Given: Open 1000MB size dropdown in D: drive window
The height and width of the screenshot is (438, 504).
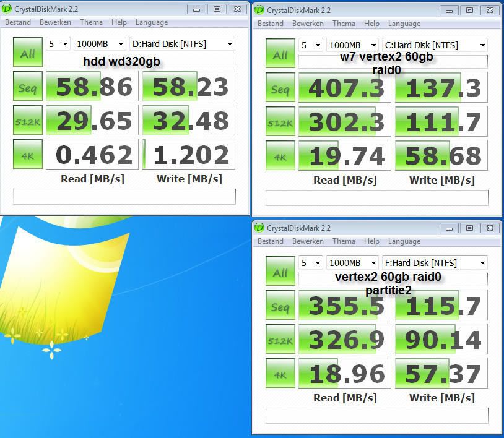Looking at the screenshot, I should pyautogui.click(x=100, y=44).
